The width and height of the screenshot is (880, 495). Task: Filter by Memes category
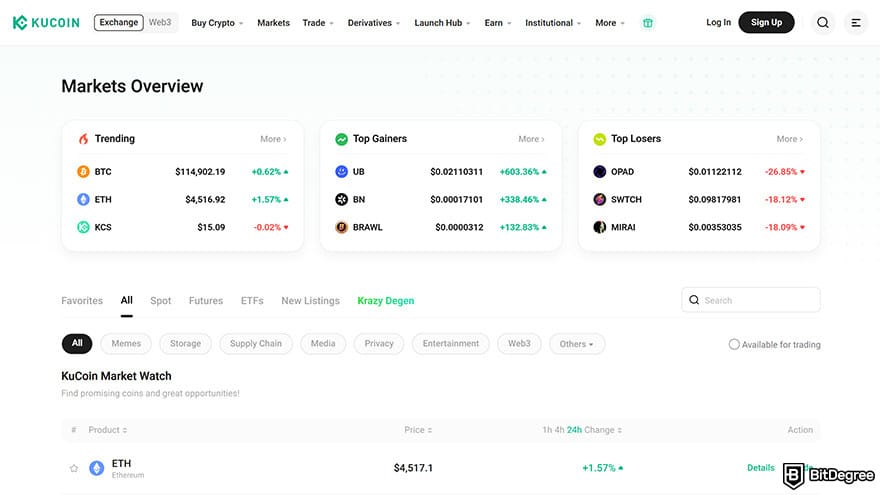coord(126,343)
